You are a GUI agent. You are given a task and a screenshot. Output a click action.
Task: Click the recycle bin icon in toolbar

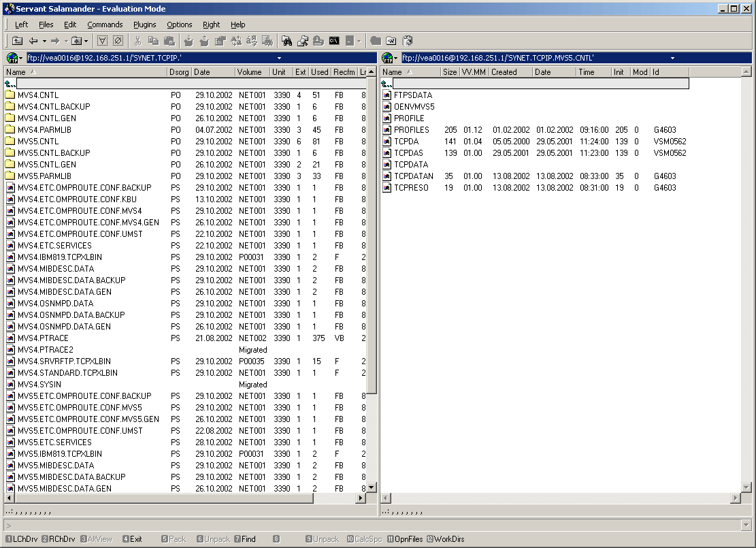point(408,41)
